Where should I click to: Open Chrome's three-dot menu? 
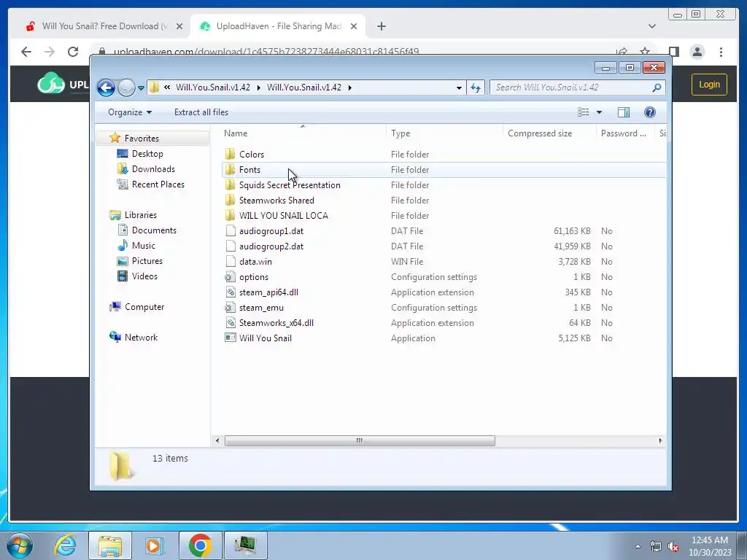pos(721,52)
